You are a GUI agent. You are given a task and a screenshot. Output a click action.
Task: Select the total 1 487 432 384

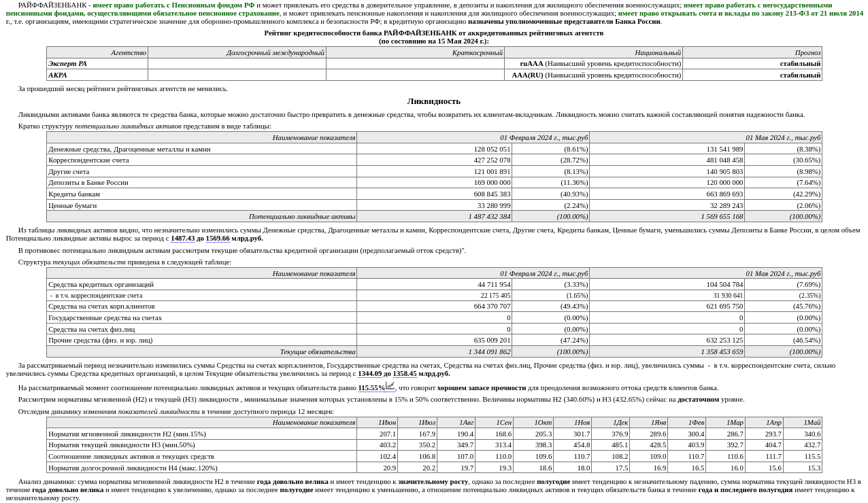pyautogui.click(x=489, y=216)
